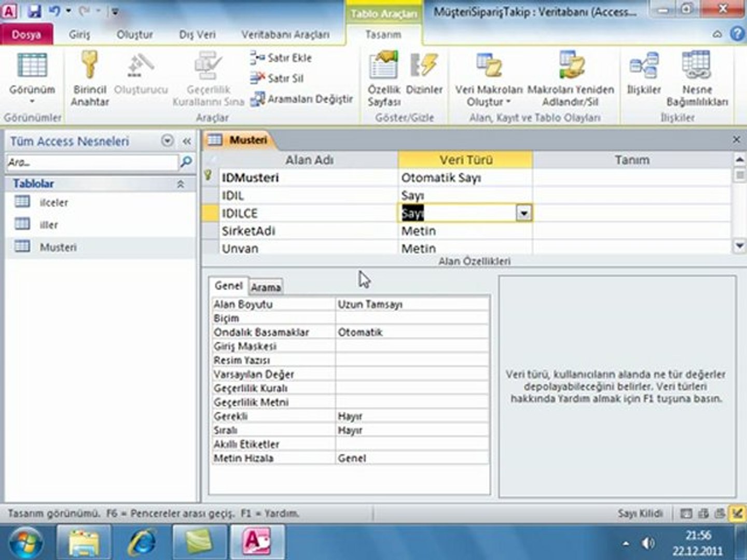Click the Satır Sil delete row icon
This screenshot has width=747, height=560.
pyautogui.click(x=257, y=78)
